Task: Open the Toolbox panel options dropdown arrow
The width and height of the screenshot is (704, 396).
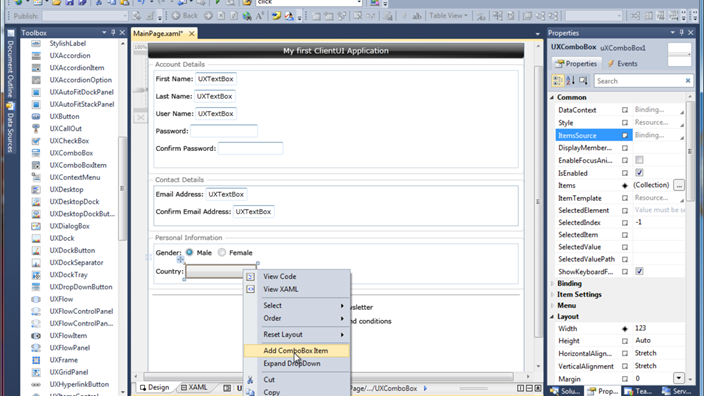Action: (x=104, y=33)
